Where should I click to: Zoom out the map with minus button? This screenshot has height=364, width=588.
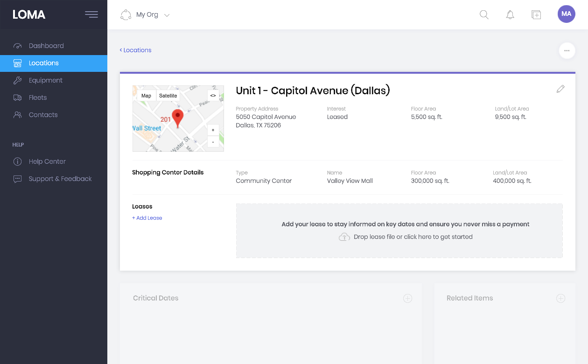(x=213, y=142)
